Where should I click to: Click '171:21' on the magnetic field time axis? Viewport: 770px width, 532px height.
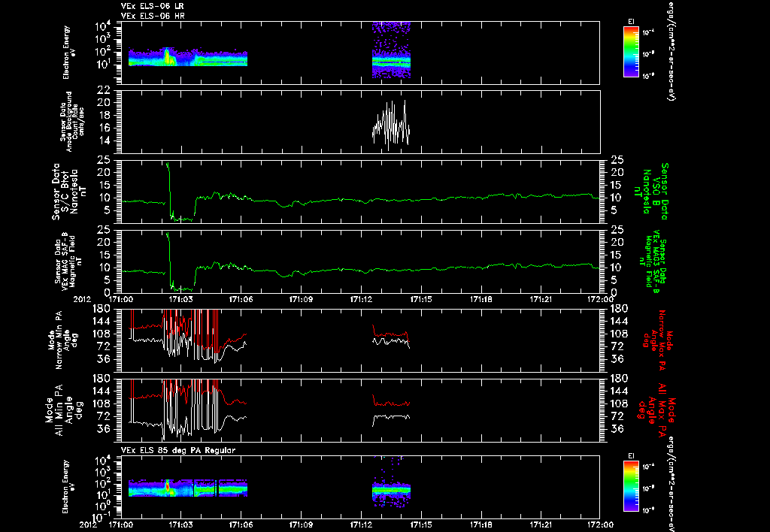coord(541,299)
